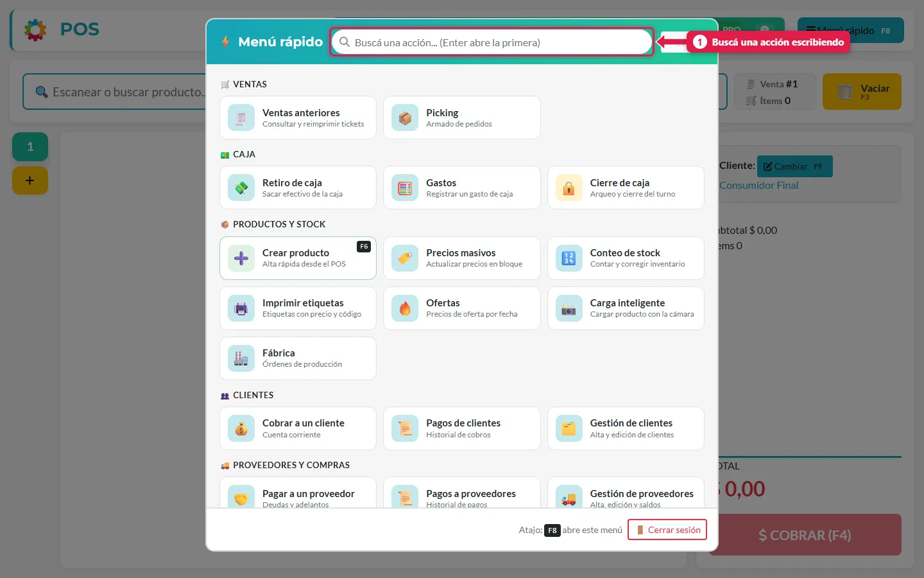Click the Arqueo y cierre del turno text
Viewport: 924px width, 578px height.
[x=633, y=194]
